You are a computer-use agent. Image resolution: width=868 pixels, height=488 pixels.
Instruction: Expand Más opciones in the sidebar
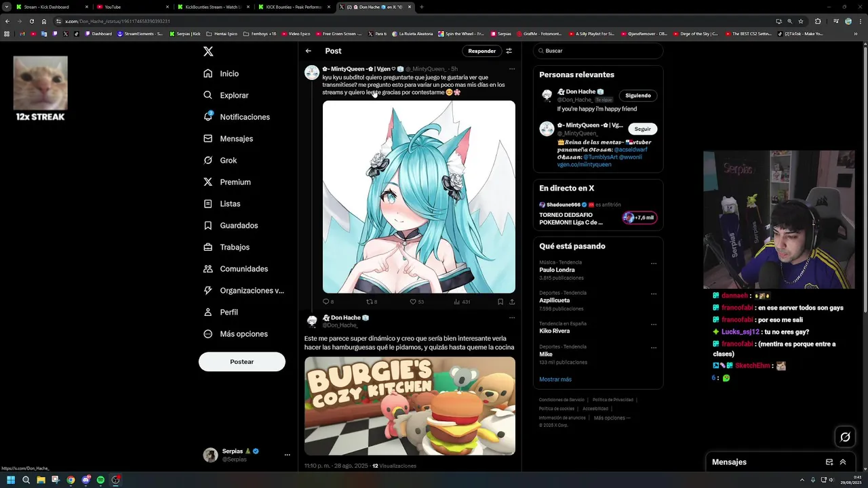click(x=235, y=334)
